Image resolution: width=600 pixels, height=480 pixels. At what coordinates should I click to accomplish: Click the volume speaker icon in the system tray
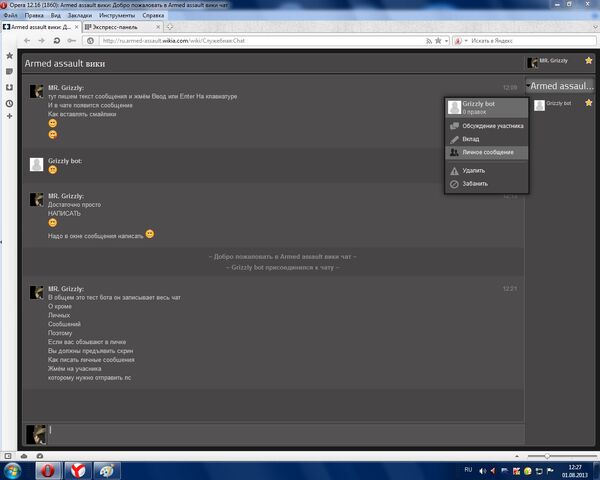[483, 471]
